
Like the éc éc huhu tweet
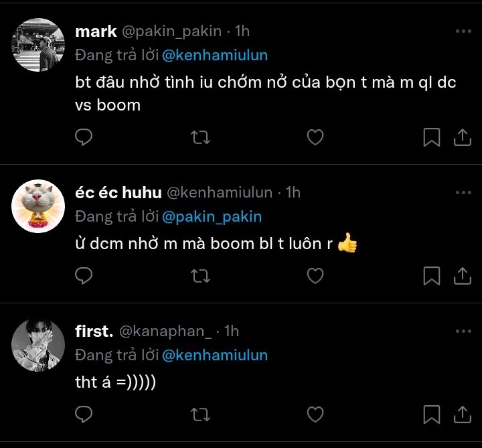coord(315,275)
